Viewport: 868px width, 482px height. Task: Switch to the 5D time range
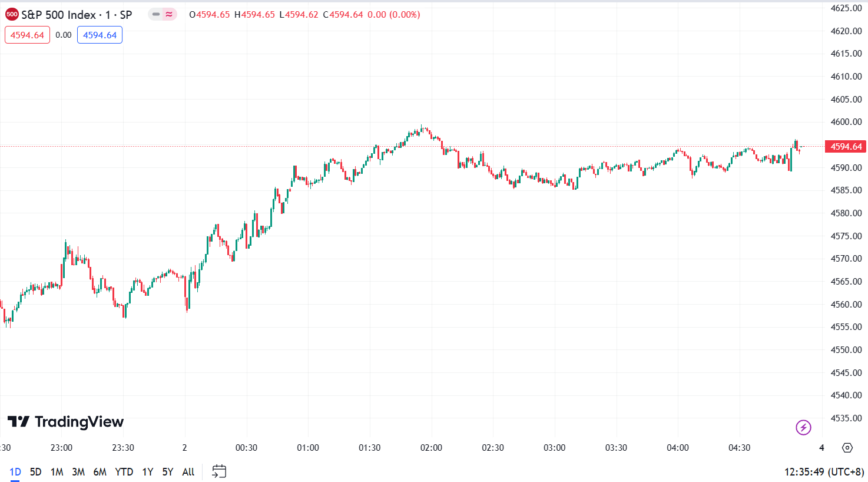click(x=35, y=472)
